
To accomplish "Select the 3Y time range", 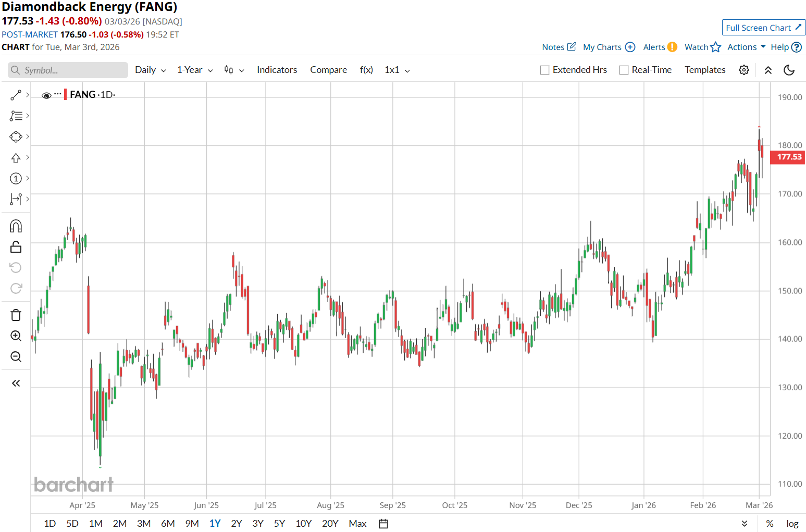I will coord(258,523).
